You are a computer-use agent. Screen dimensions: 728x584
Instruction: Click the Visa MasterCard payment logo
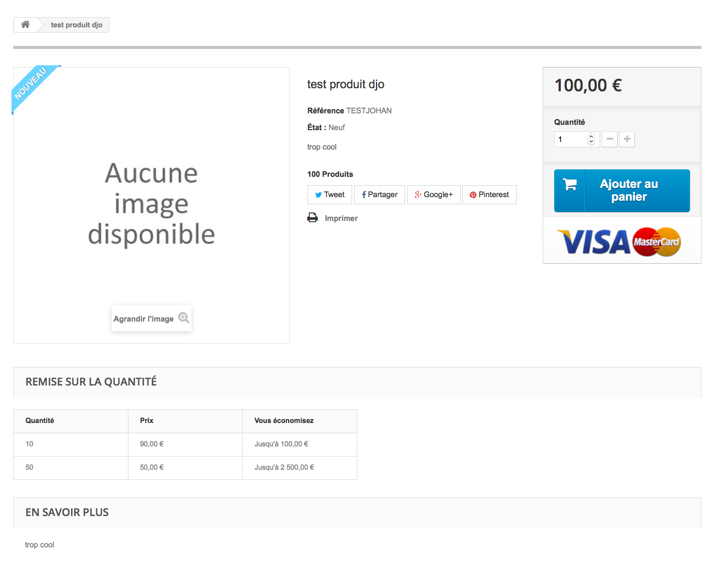click(x=619, y=242)
